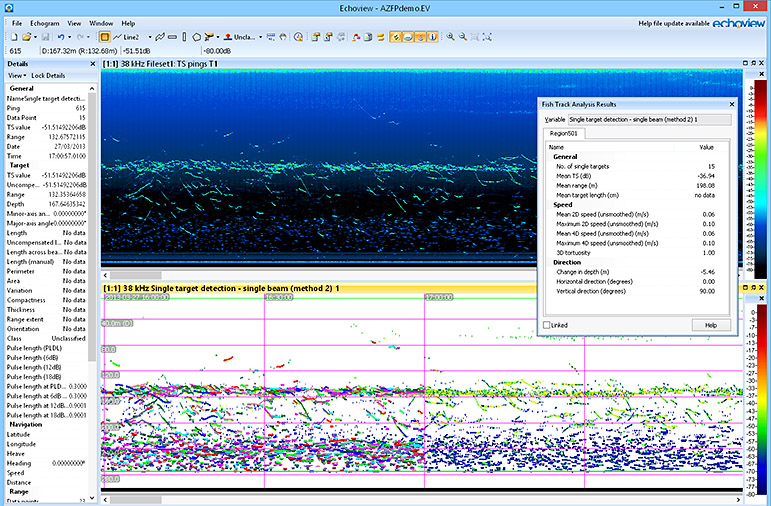Click the Help file update available link
771x506 pixels.
coord(674,23)
